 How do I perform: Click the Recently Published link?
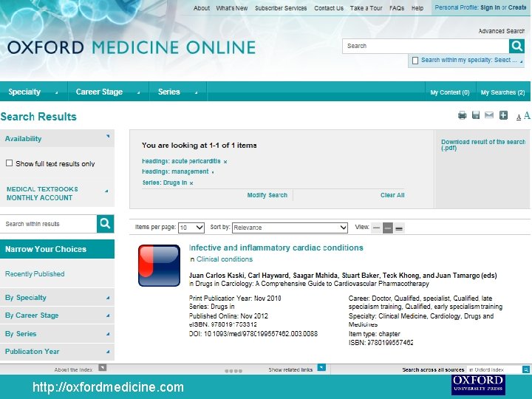[35, 274]
